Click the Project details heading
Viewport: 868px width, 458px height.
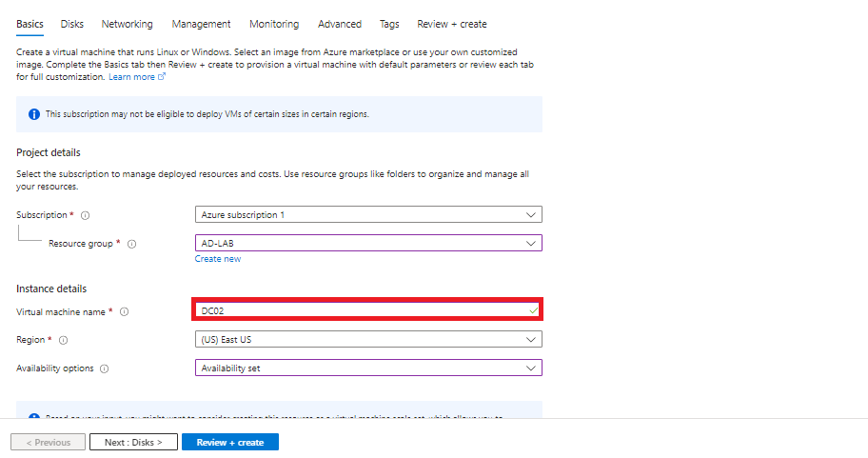pos(49,152)
